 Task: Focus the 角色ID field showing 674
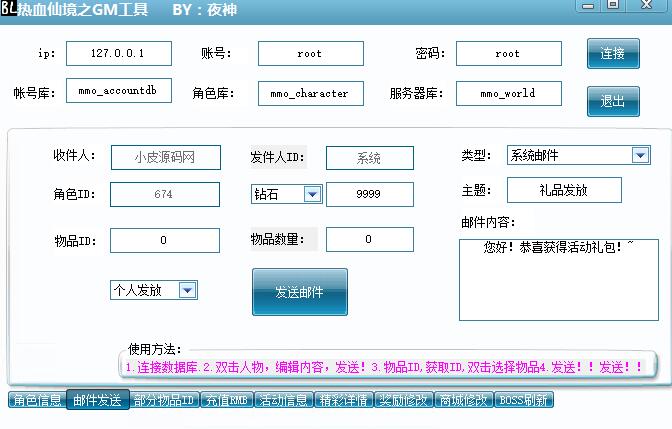[164, 194]
